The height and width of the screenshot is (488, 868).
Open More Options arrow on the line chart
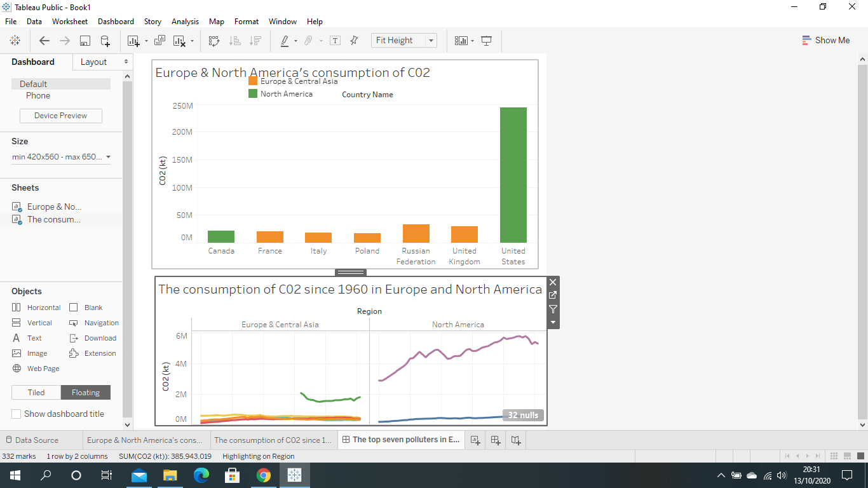click(x=553, y=323)
